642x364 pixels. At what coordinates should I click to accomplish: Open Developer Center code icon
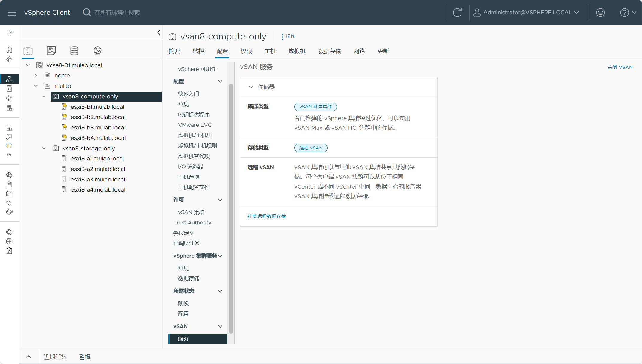click(9, 155)
